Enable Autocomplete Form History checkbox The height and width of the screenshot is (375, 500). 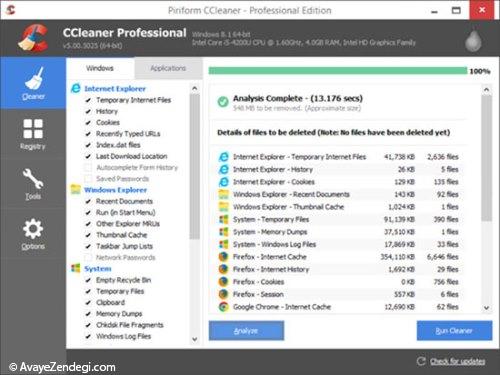88,167
